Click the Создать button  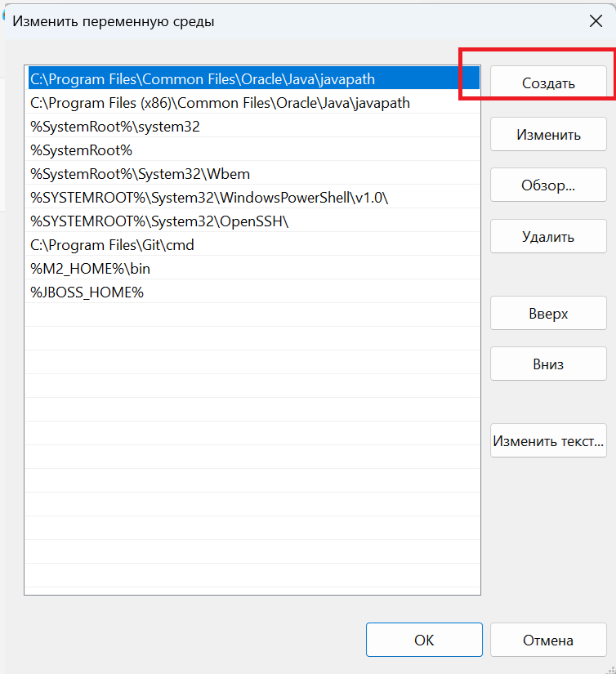tap(548, 83)
